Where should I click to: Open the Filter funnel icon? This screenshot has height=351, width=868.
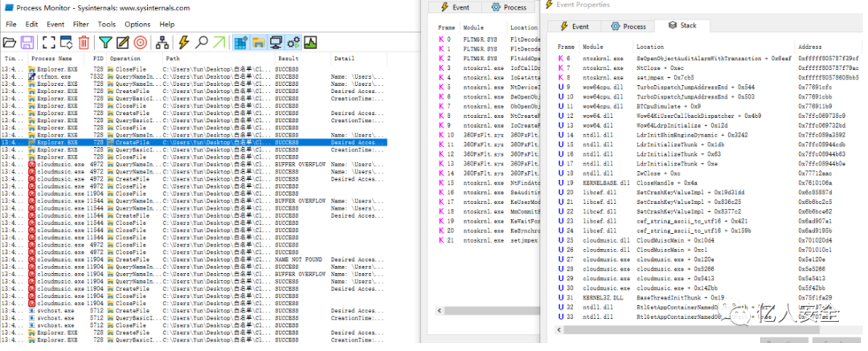105,42
